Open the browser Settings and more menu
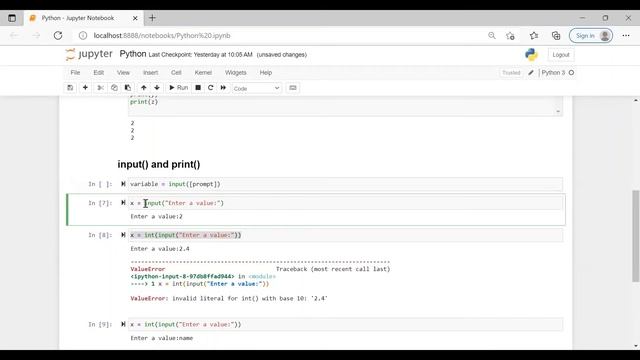 (x=626, y=36)
